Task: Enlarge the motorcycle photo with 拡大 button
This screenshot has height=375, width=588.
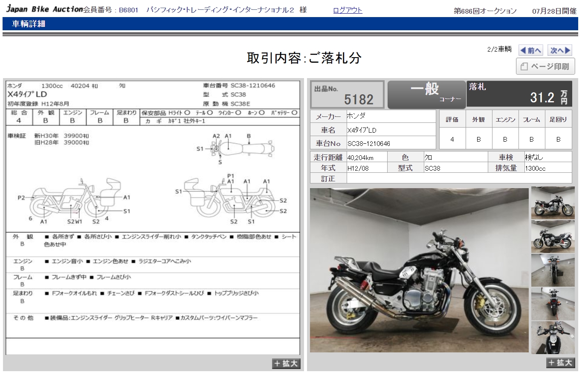Action: (x=560, y=363)
